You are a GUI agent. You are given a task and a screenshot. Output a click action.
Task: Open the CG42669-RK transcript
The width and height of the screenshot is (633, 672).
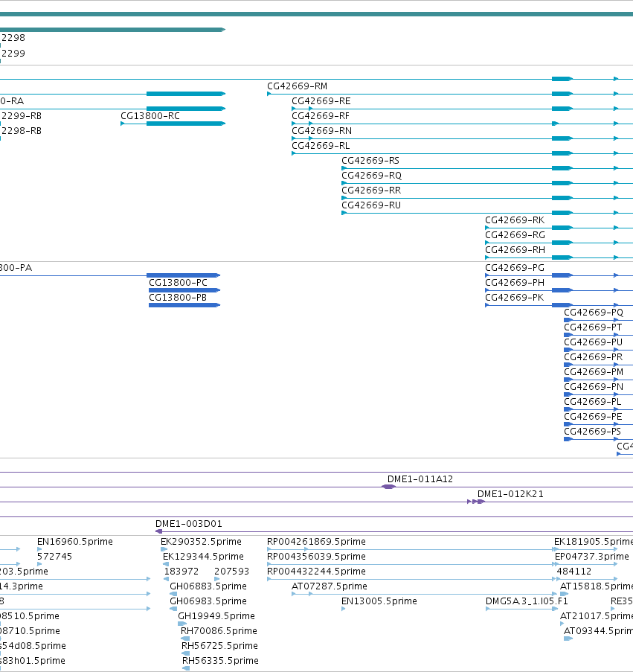[515, 220]
